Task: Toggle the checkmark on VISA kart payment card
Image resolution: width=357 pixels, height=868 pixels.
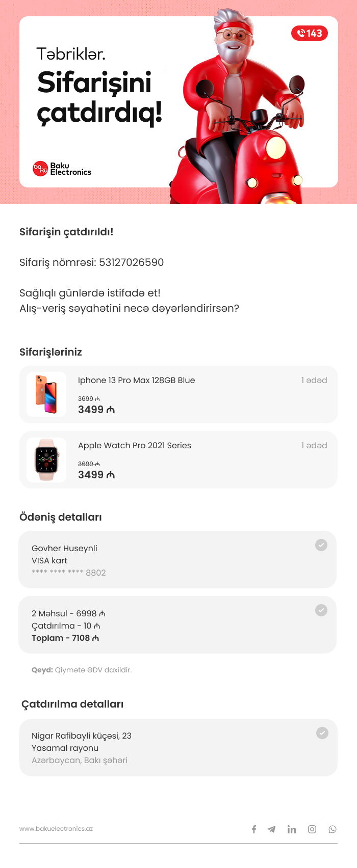Action: click(321, 545)
